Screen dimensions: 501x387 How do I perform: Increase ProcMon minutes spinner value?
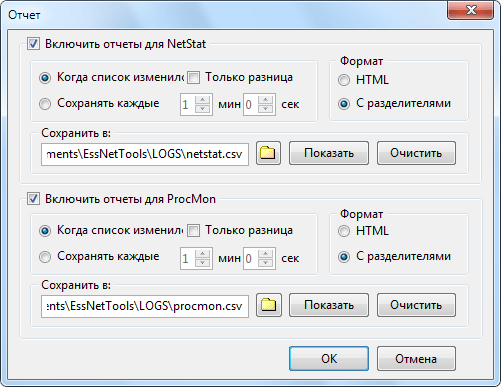[x=202, y=253]
